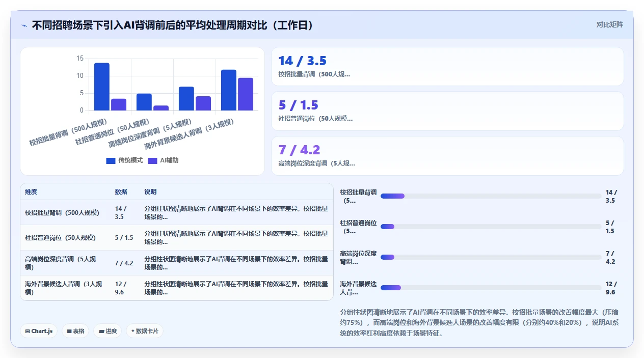Image resolution: width=644 pixels, height=358 pixels.
Task: Click the 社招普通岗位 progress row label
Action: point(358,227)
